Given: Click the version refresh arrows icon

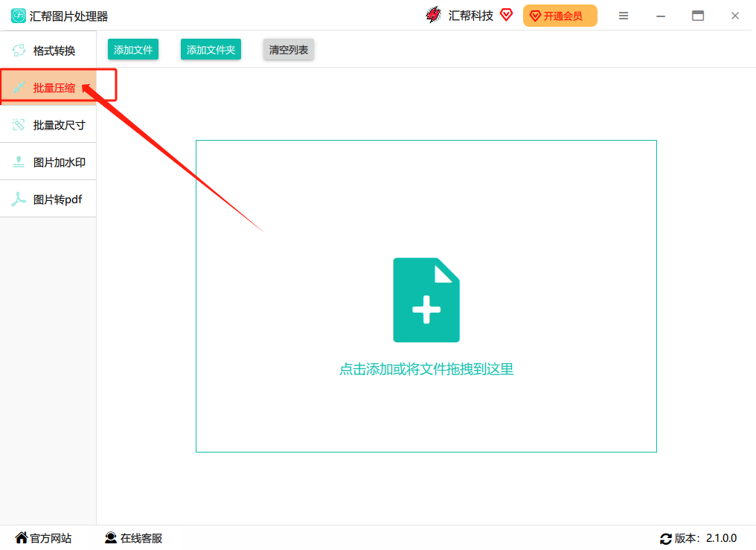Looking at the screenshot, I should click(x=666, y=538).
